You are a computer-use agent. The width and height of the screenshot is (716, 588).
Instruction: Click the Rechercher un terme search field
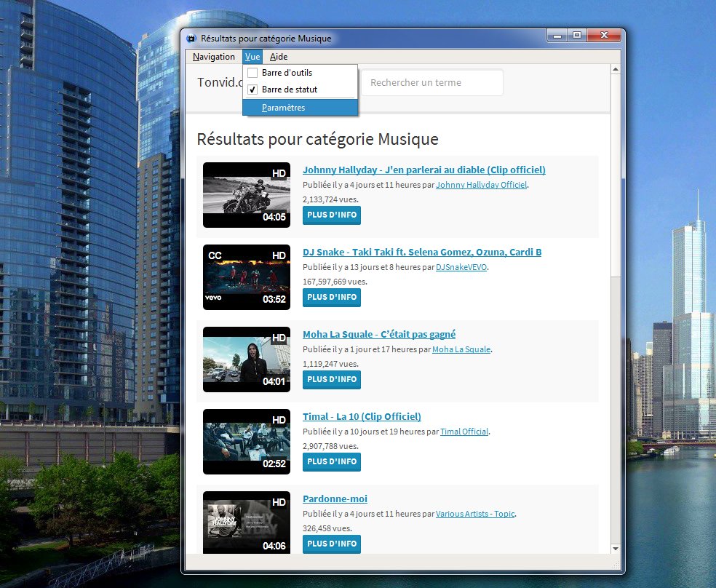click(x=432, y=83)
